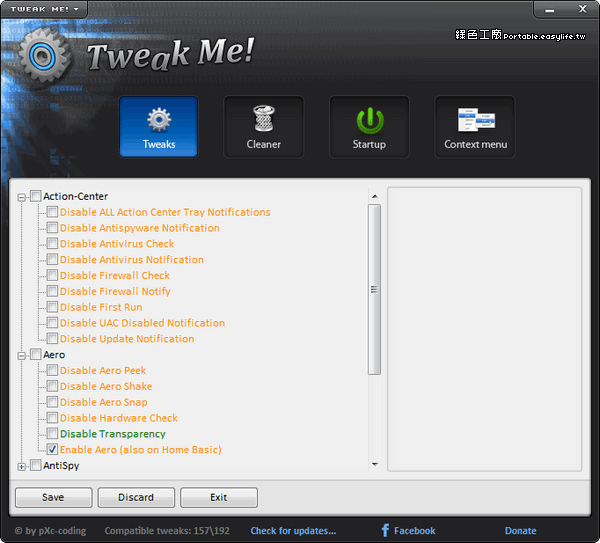Check Disable Aero Shake box
This screenshot has width=600, height=543.
[52, 386]
